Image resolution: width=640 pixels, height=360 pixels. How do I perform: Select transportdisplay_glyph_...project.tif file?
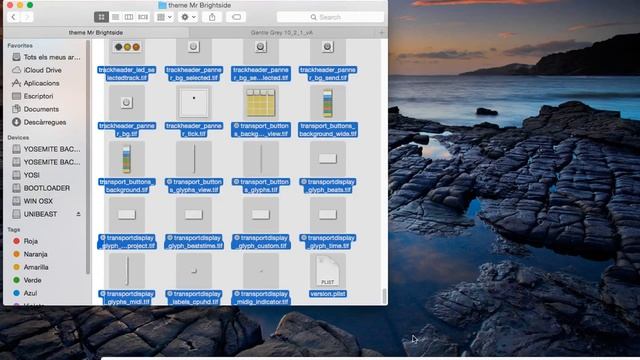(127, 223)
